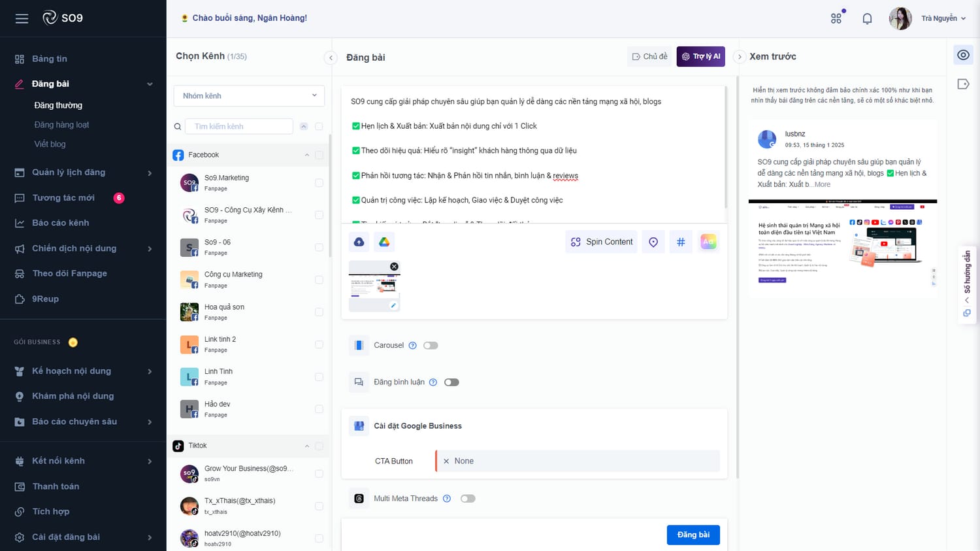The height and width of the screenshot is (551, 980).
Task: Click the Google Business settings icon
Action: click(359, 426)
